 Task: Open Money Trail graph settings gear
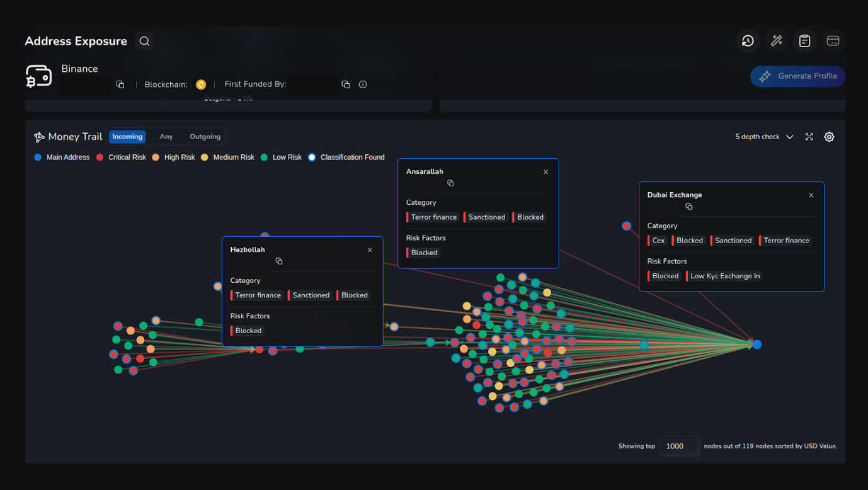829,136
